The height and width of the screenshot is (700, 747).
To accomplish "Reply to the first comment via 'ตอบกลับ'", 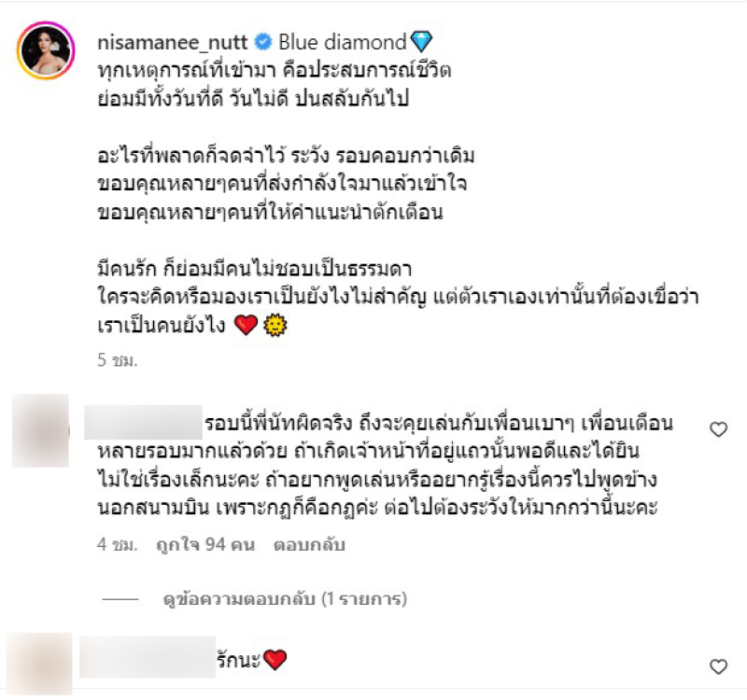I will click(x=309, y=544).
